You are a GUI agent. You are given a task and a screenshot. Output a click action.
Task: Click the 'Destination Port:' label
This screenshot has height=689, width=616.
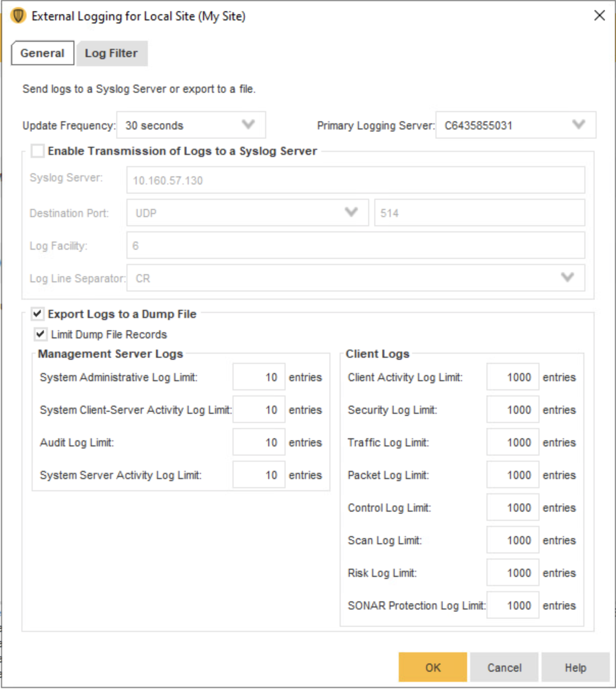69,213
